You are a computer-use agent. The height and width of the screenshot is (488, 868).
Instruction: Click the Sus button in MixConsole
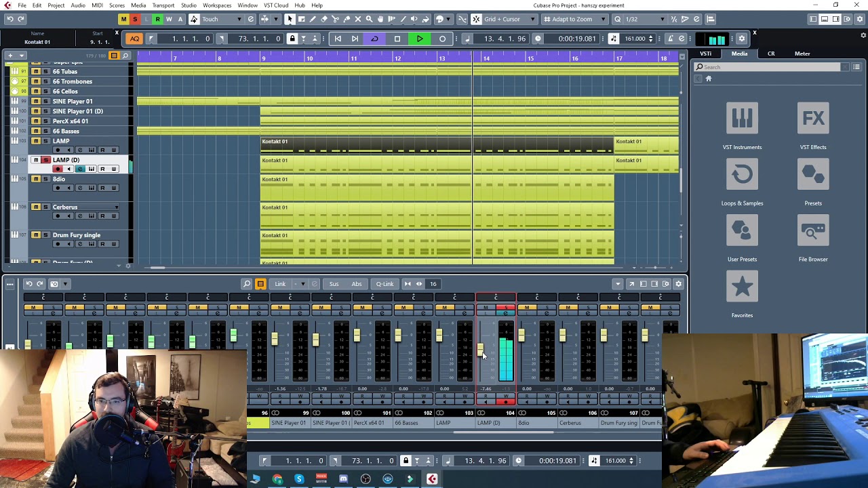tap(334, 284)
